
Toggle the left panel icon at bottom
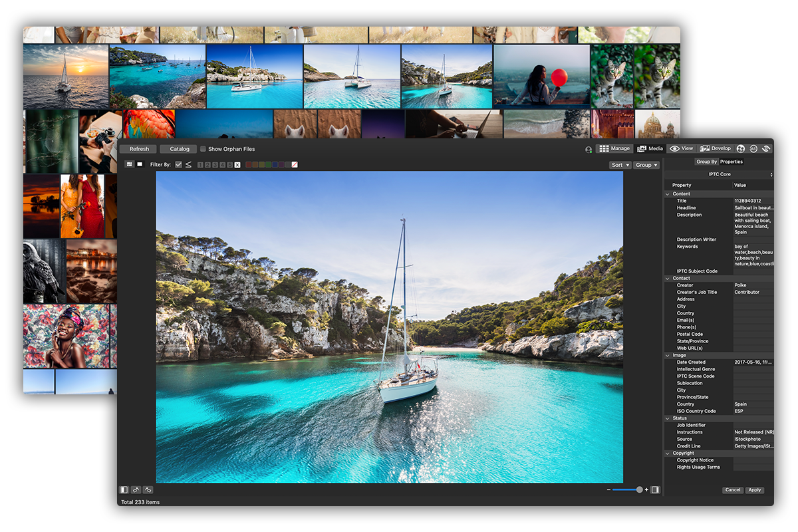tap(124, 490)
